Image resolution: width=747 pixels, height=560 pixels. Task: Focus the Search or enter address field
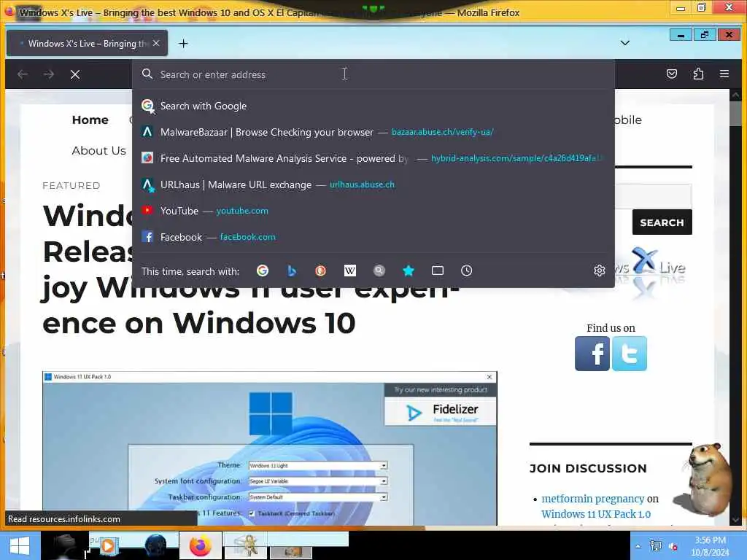373,74
